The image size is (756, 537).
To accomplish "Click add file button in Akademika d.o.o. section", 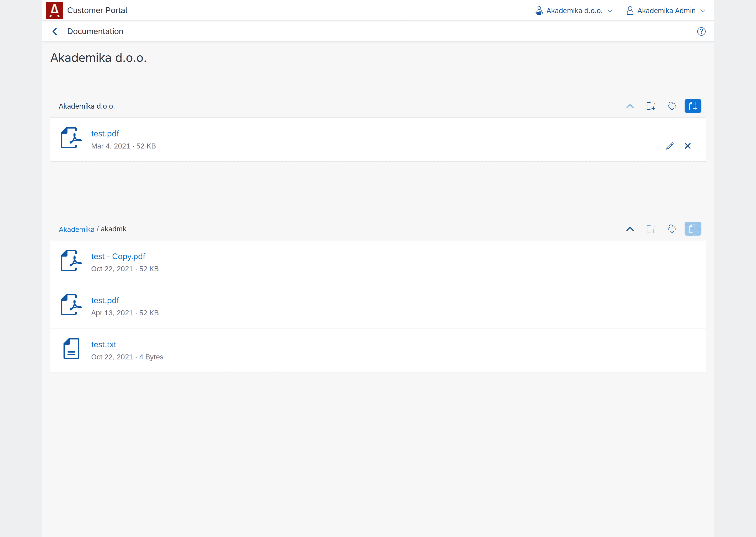I will (x=692, y=106).
